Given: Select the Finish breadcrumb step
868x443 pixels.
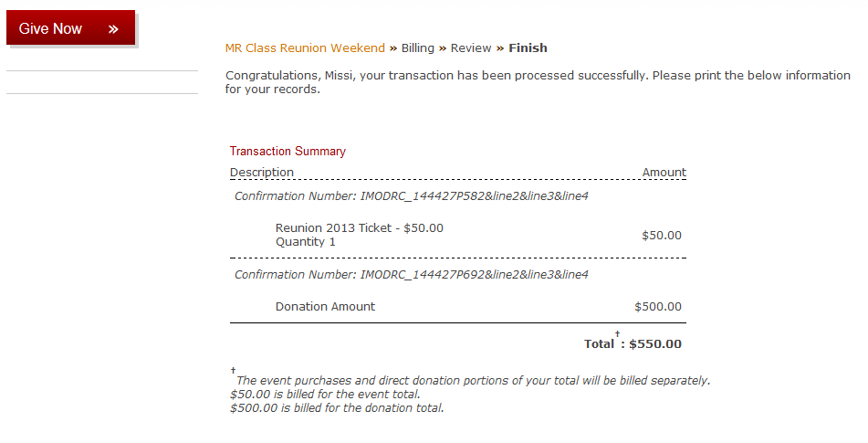Looking at the screenshot, I should coord(528,48).
